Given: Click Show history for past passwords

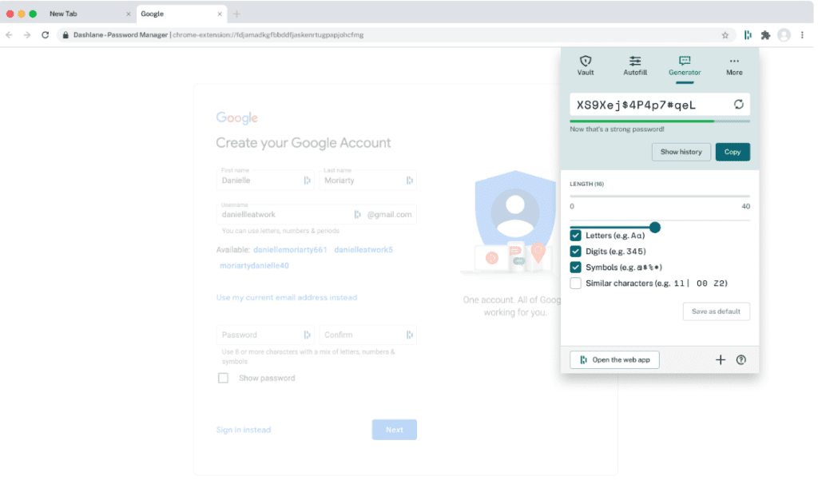Looking at the screenshot, I should click(681, 152).
